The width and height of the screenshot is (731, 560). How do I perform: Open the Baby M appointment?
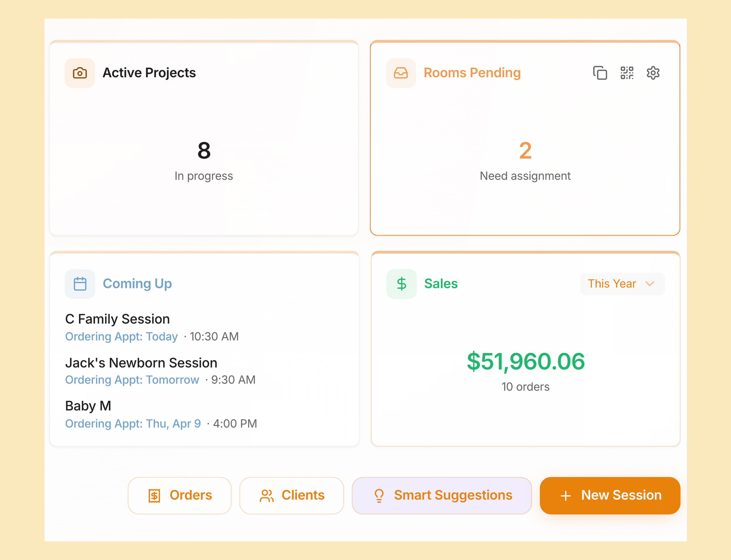pyautogui.click(x=88, y=406)
